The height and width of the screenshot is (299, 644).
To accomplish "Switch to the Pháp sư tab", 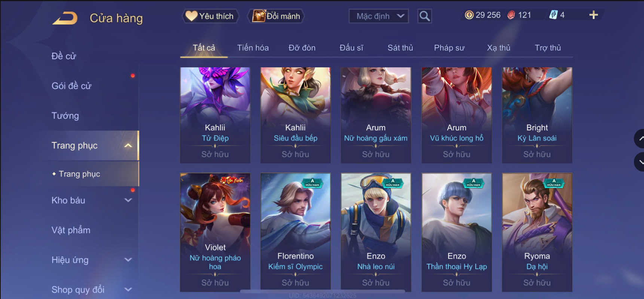I will (449, 48).
